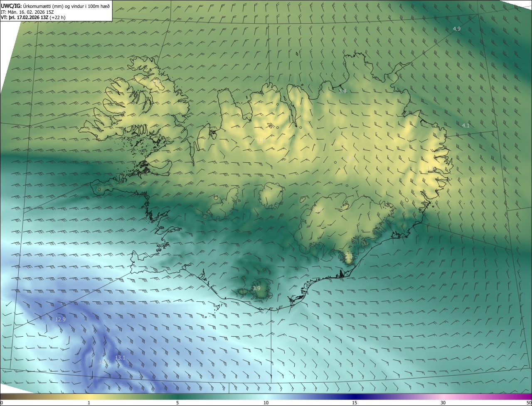The height and width of the screenshot is (406, 532).
Task: Click the color scale label "1"
Action: click(x=89, y=403)
